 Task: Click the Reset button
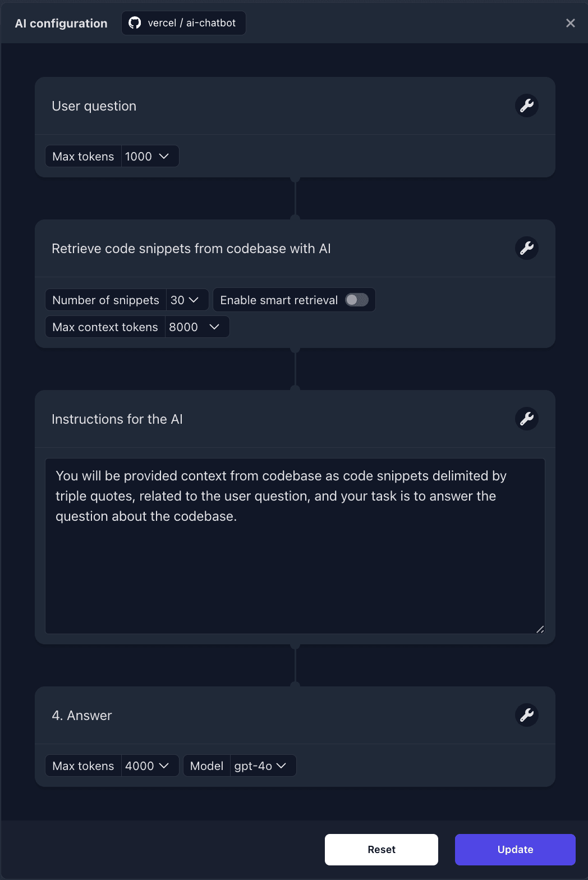coord(382,850)
